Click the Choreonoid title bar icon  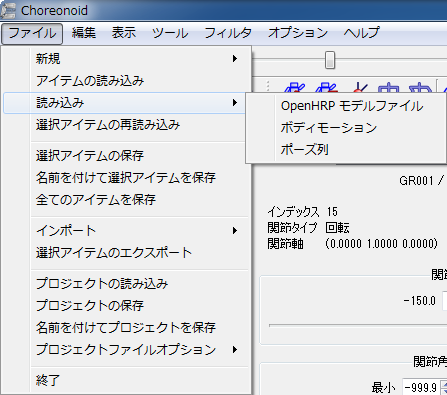(x=8, y=11)
